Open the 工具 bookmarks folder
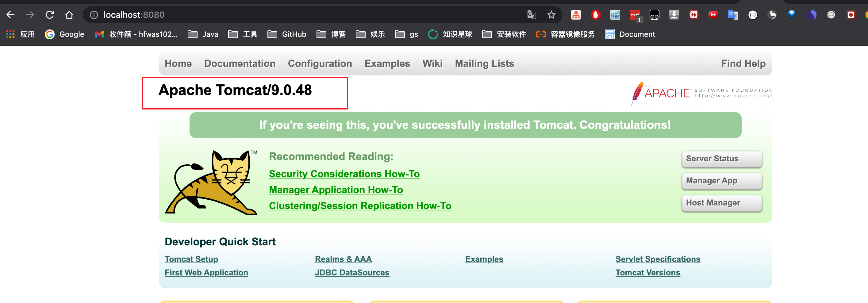Screen dimensions: 868x303 243,34
